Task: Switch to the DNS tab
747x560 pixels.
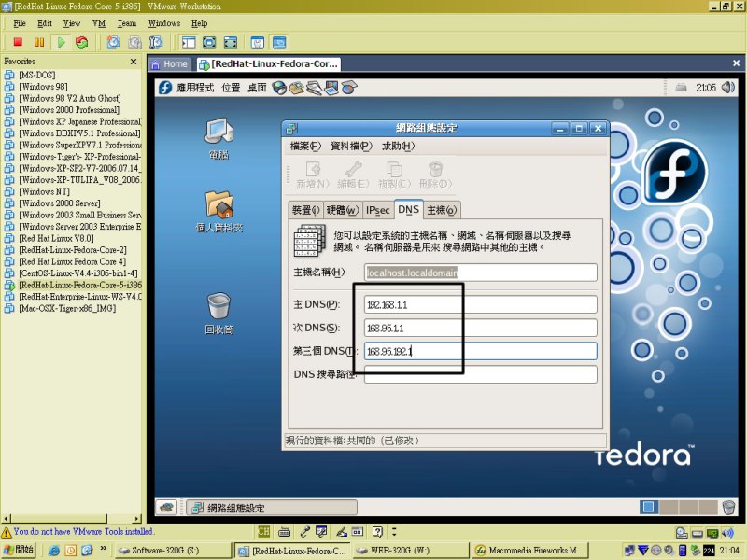Action: click(409, 209)
